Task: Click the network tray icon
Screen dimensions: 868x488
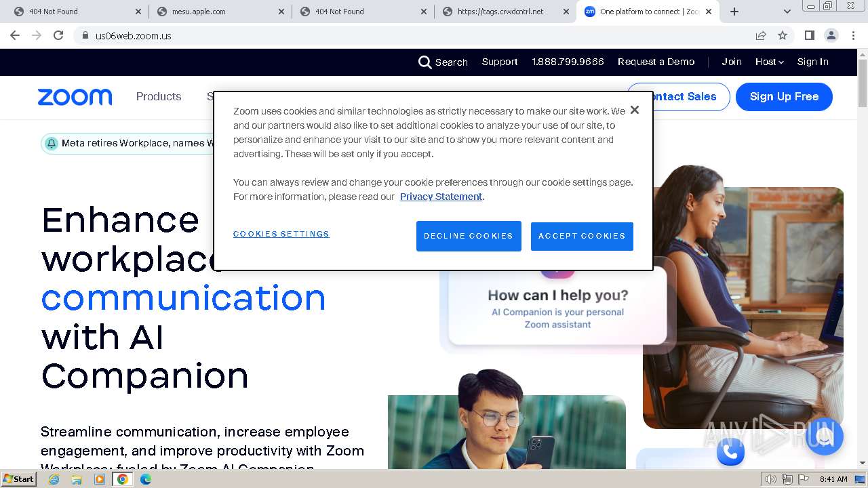Action: (x=787, y=479)
